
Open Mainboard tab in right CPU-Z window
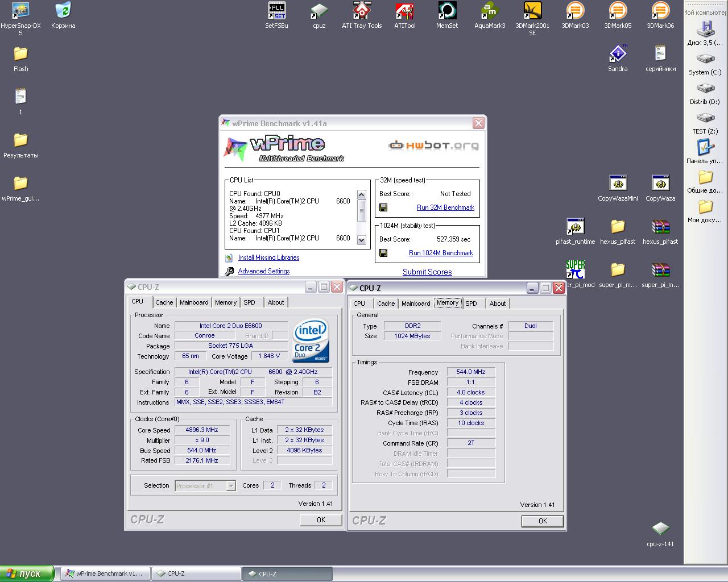click(416, 304)
